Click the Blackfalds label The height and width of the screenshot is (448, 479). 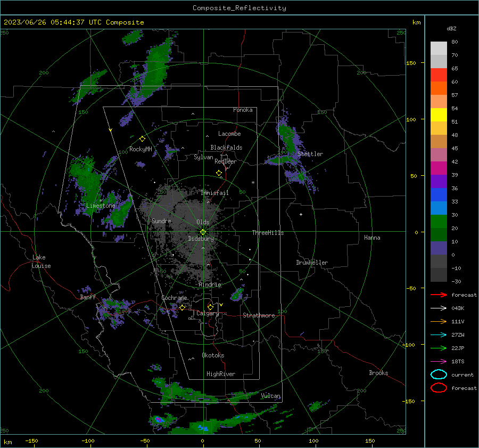click(x=226, y=148)
